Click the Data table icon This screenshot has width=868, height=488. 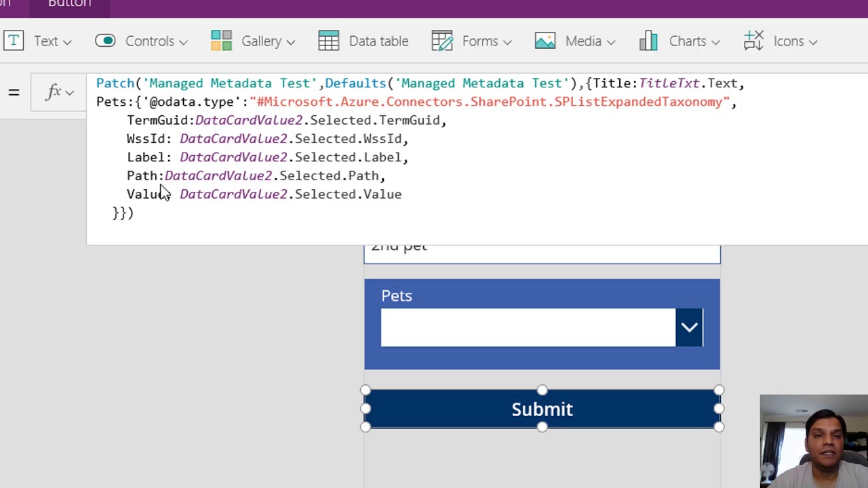pyautogui.click(x=328, y=41)
